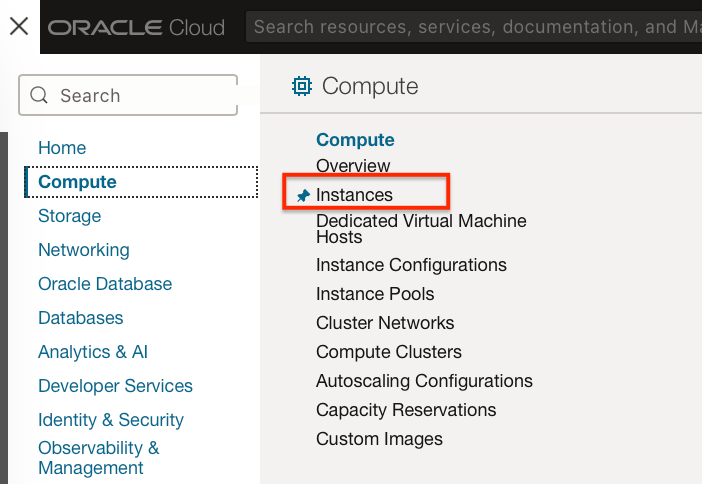Click the Compute chip icon in the header
This screenshot has height=484, width=702.
[302, 86]
